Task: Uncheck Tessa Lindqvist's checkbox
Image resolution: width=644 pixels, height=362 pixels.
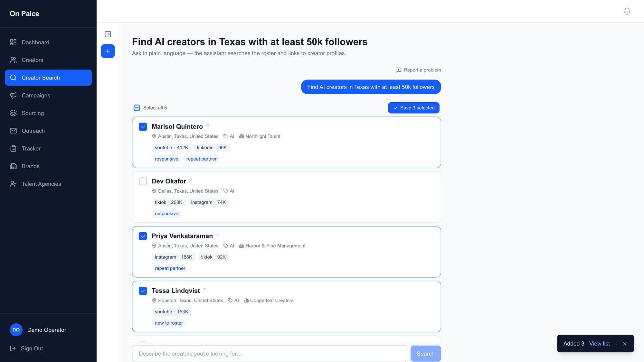Action: point(143,291)
